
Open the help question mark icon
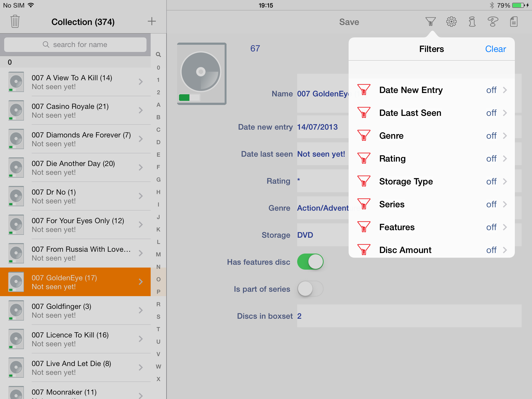click(493, 22)
